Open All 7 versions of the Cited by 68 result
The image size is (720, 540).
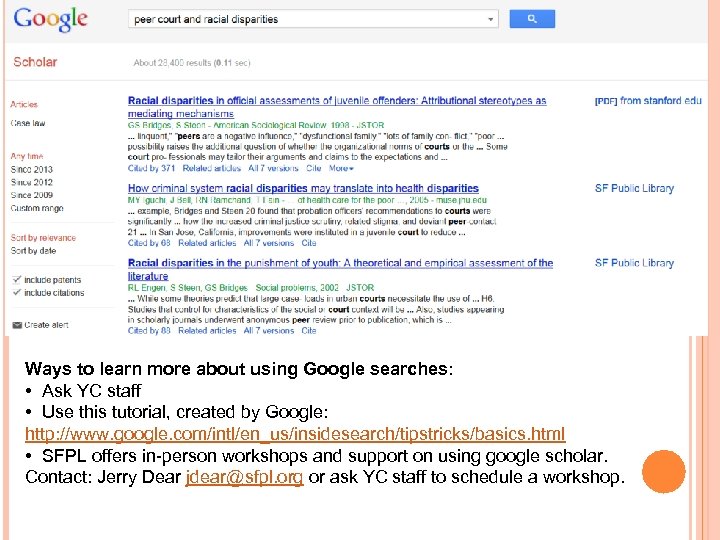[x=269, y=243]
